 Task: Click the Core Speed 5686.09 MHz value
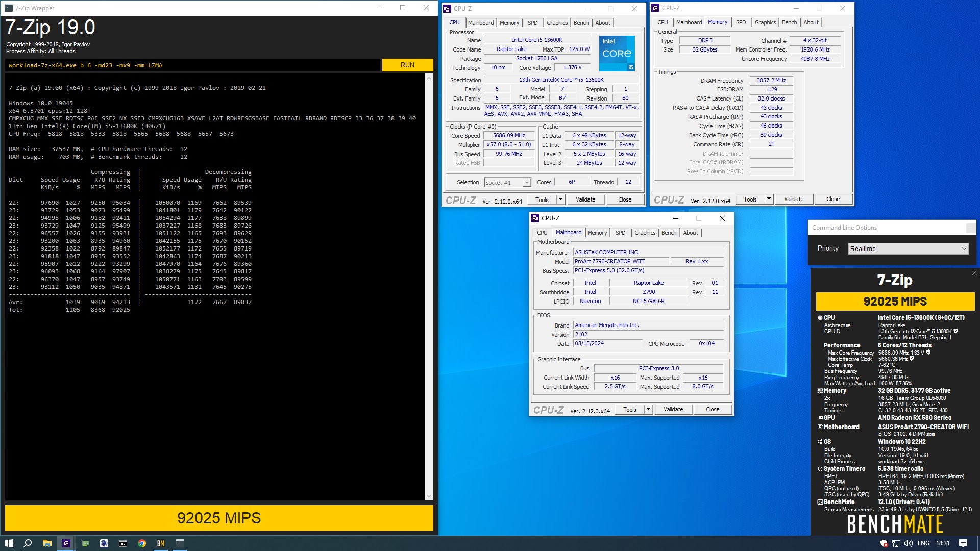point(509,135)
